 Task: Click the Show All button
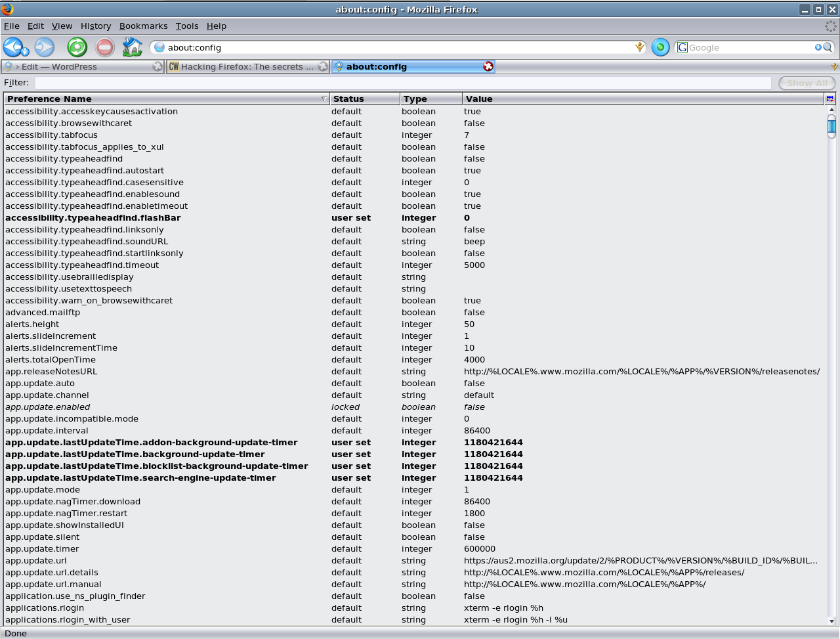click(x=807, y=83)
